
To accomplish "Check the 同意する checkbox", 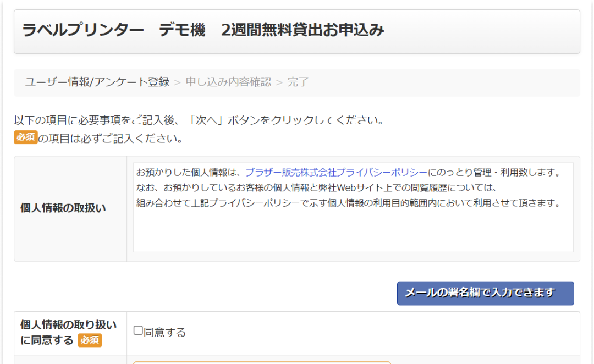I will click(138, 331).
